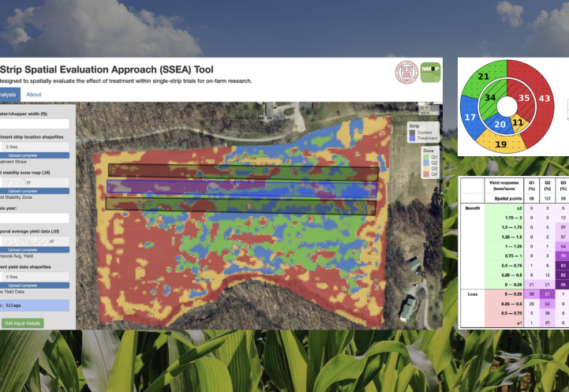Click the analysis year input field
Screen dimensions: 569x392
tap(34, 218)
